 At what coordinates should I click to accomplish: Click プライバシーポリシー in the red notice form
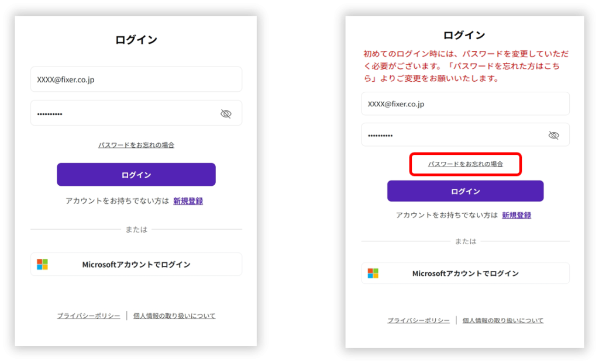coord(418,321)
